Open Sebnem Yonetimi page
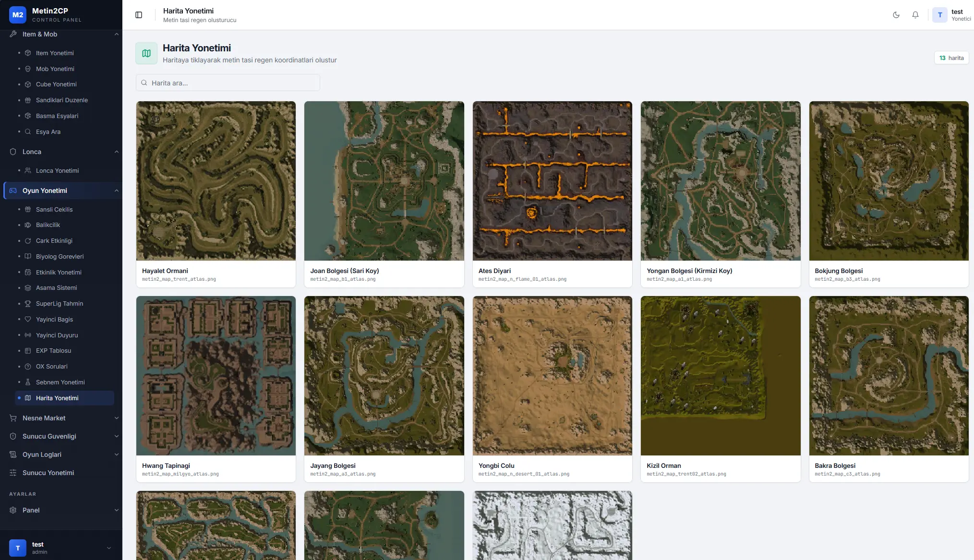 click(x=65, y=382)
